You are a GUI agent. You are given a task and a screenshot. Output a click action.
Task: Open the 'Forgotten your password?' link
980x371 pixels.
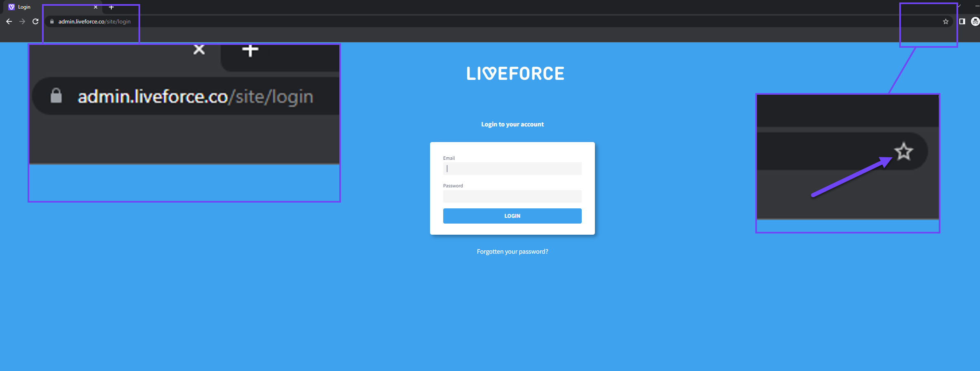click(512, 252)
